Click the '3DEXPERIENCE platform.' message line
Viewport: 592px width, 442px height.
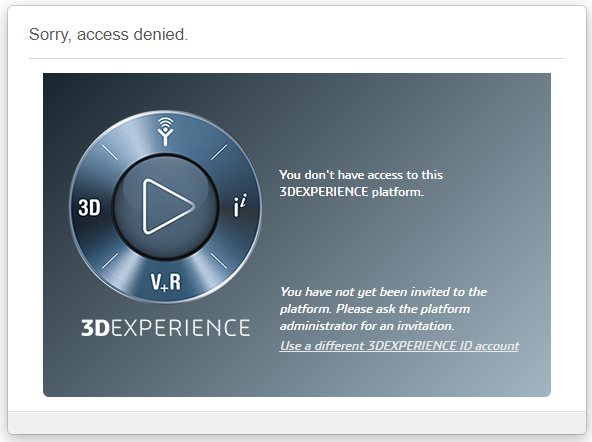[x=352, y=192]
